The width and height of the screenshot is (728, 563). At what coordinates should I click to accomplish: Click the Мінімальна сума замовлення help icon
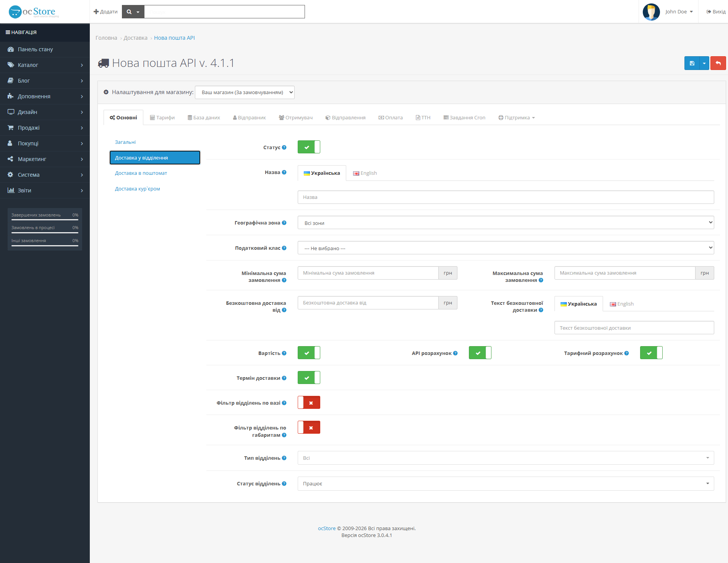coord(284,280)
